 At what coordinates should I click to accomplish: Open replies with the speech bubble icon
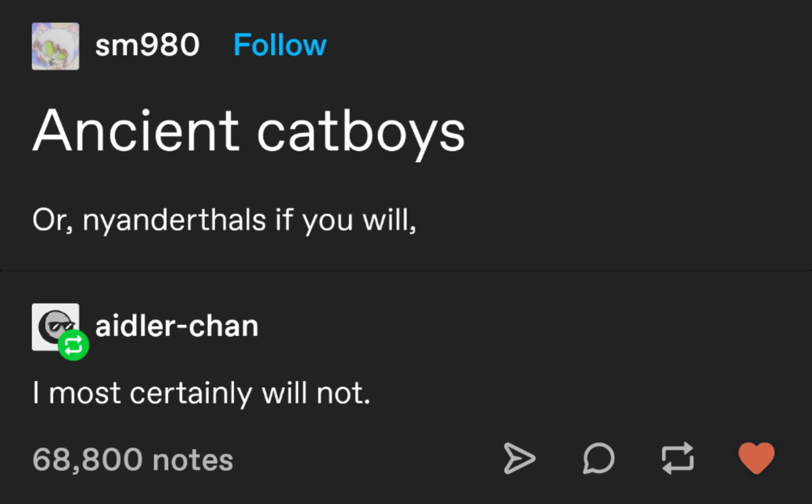(598, 458)
